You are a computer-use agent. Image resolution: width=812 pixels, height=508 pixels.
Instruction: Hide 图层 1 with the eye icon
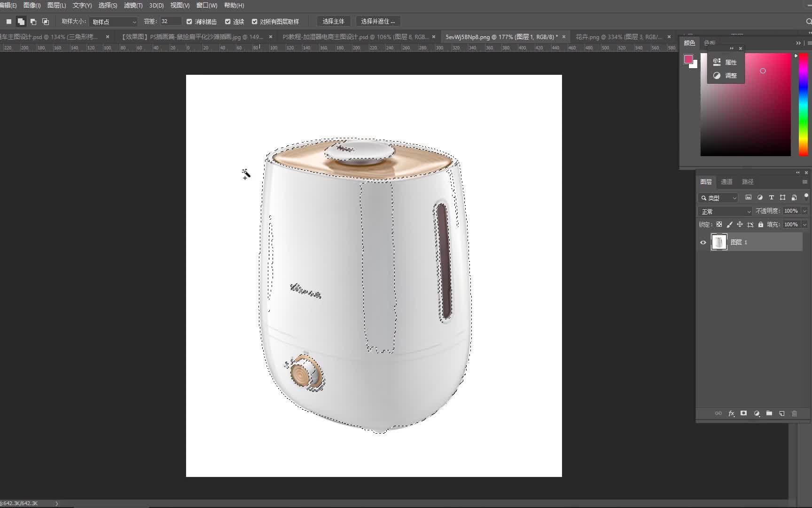pyautogui.click(x=703, y=242)
